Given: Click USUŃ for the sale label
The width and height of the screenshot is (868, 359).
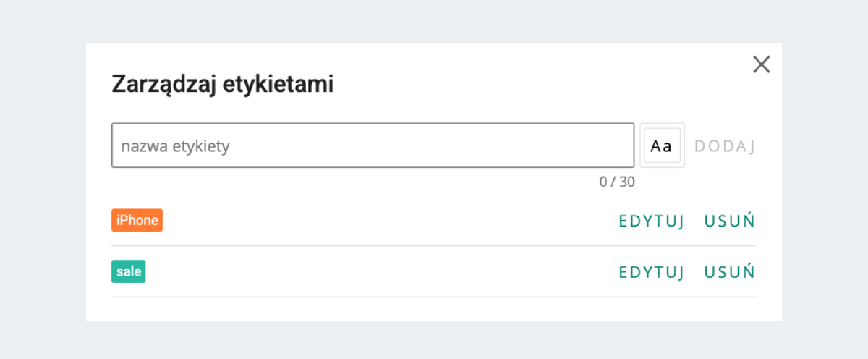Looking at the screenshot, I should click(730, 271).
